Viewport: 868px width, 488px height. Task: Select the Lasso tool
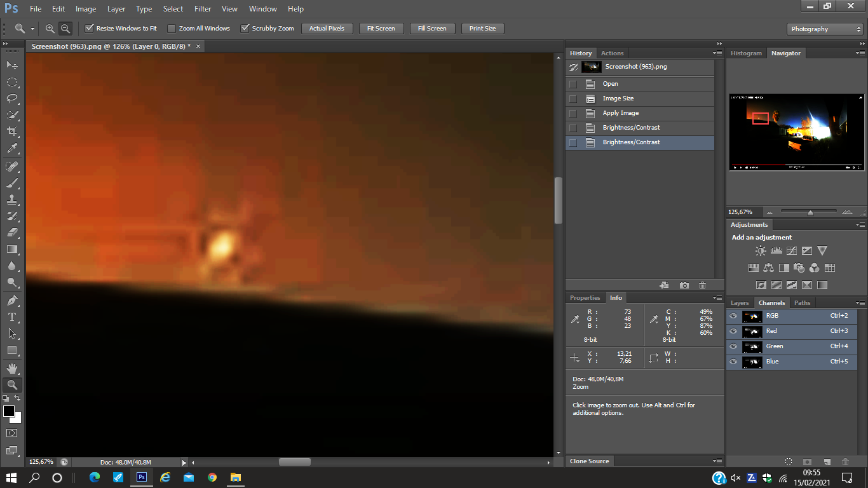pyautogui.click(x=12, y=98)
